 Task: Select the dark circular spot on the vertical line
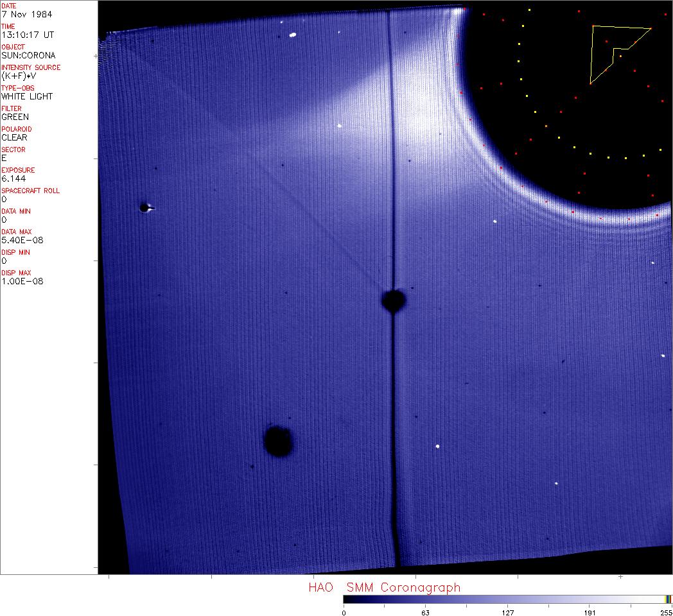pyautogui.click(x=393, y=300)
